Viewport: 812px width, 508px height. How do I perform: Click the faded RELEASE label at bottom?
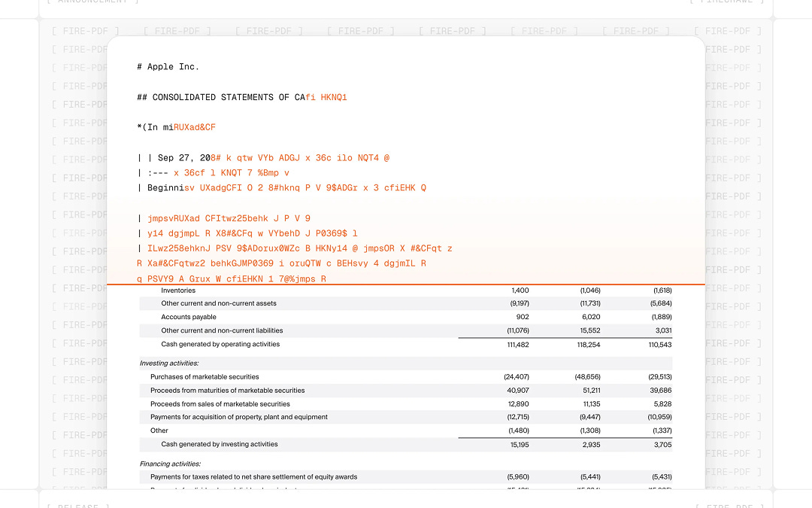(x=77, y=506)
